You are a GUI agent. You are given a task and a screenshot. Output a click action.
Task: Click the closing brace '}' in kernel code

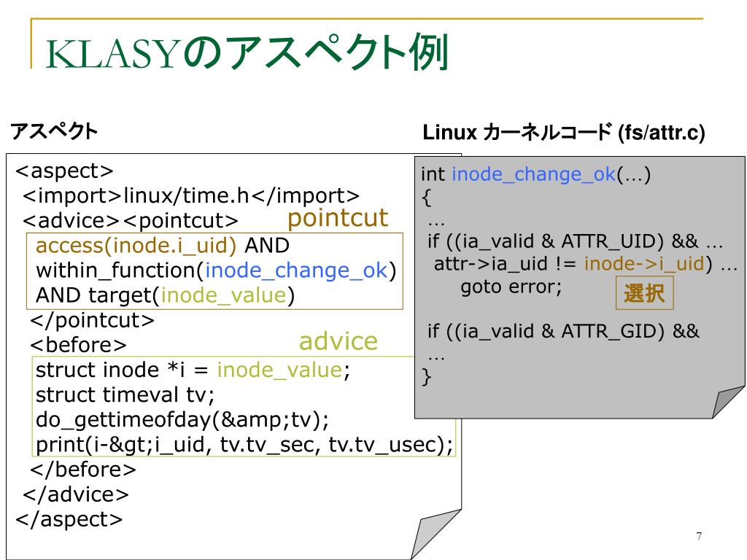click(426, 376)
